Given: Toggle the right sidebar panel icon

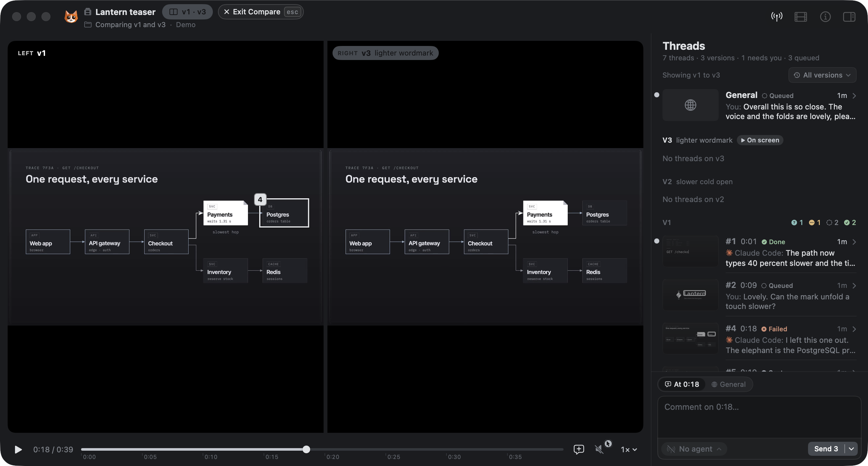Looking at the screenshot, I should coord(849,17).
